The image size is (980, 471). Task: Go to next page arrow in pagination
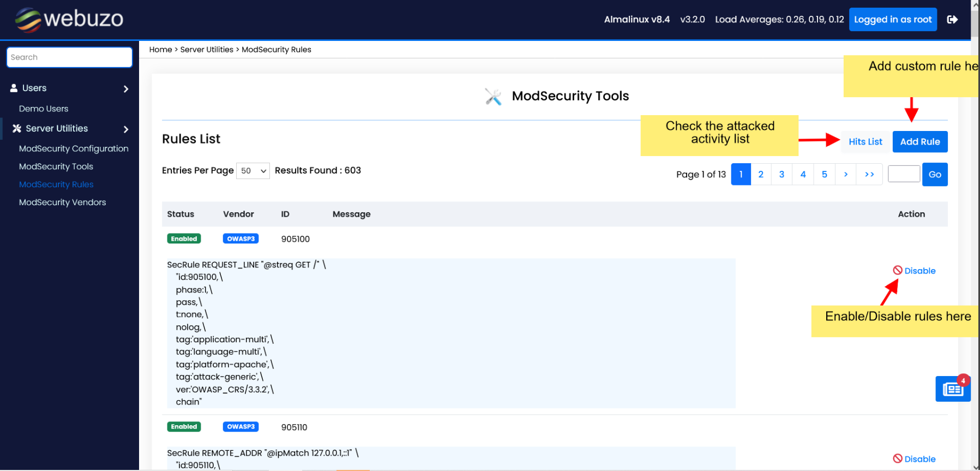845,175
